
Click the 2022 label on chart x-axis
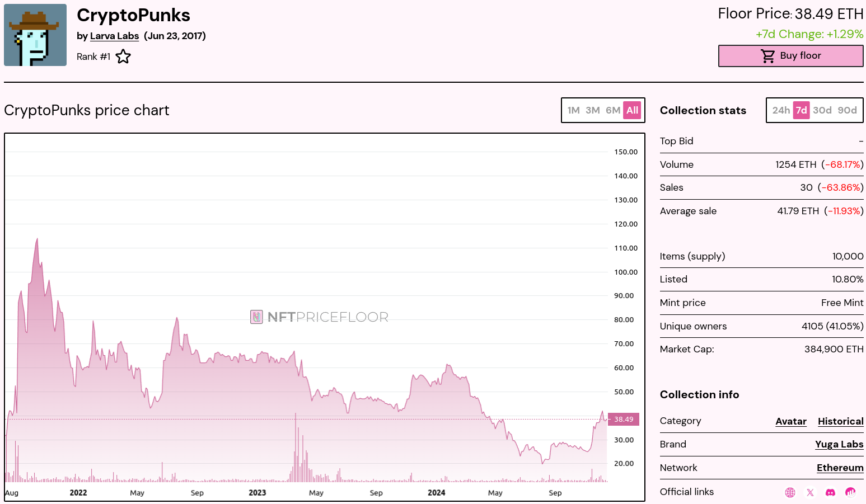pyautogui.click(x=78, y=493)
